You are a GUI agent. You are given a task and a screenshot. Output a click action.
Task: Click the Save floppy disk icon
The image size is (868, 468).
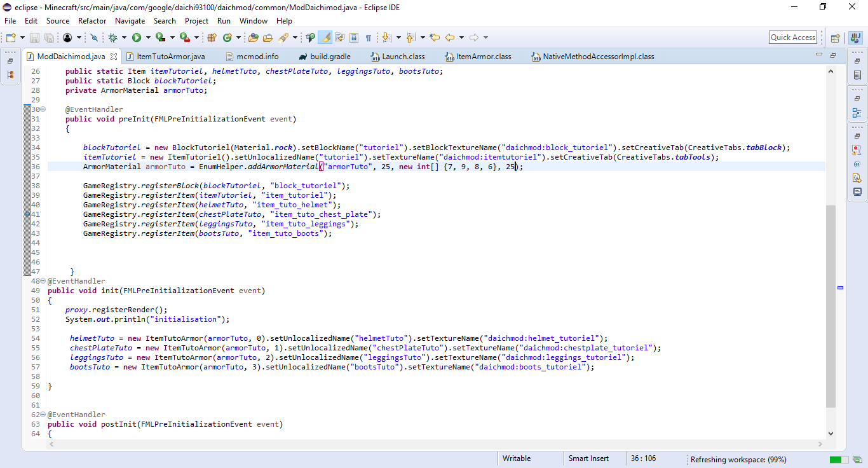click(x=34, y=38)
